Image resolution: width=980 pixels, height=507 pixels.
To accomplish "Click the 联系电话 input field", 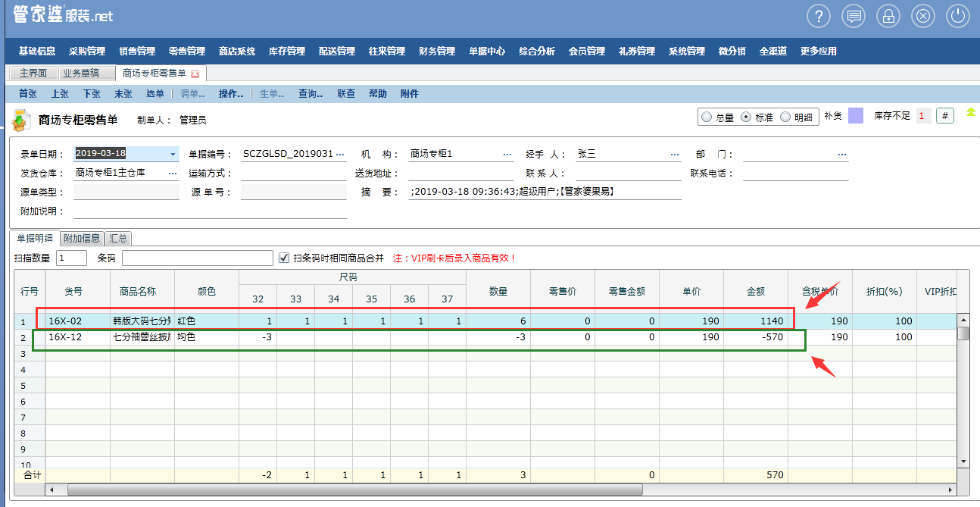I will 795,173.
